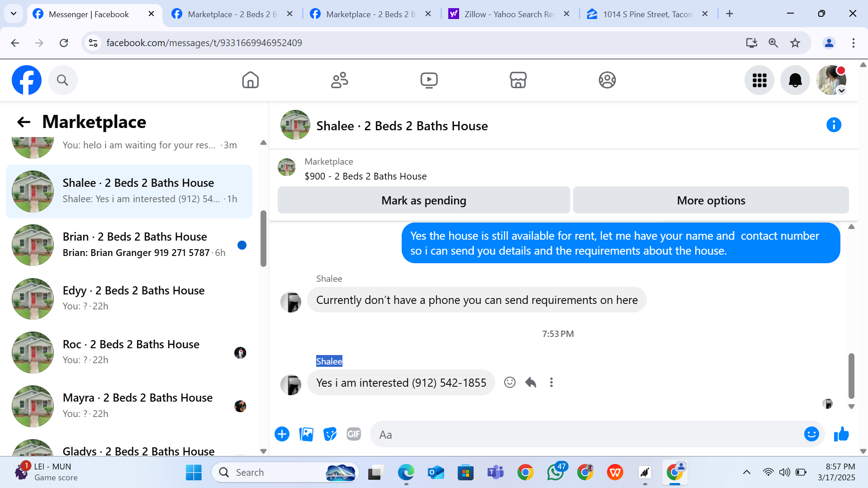Reply to Shalee's phone number message

pos(531,383)
